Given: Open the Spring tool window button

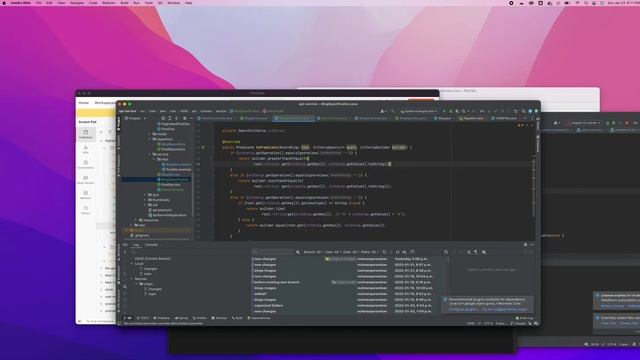Looking at the screenshot, I should point(182,318).
